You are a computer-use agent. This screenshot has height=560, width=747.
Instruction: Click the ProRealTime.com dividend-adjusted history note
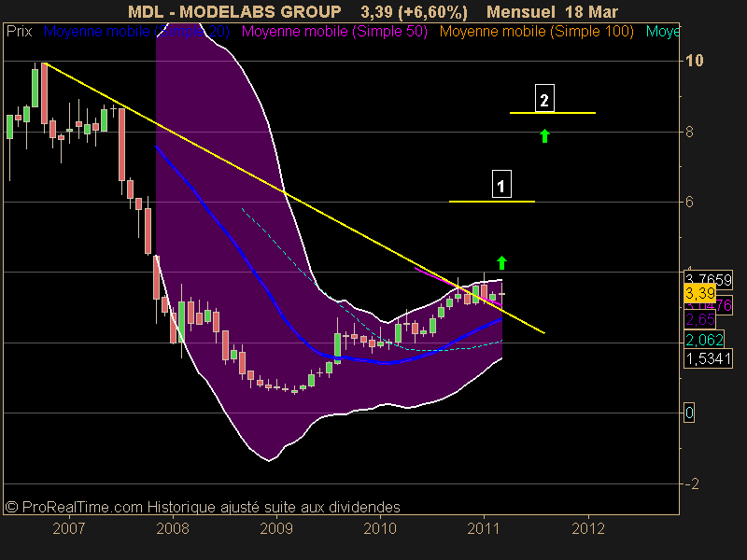pyautogui.click(x=203, y=507)
